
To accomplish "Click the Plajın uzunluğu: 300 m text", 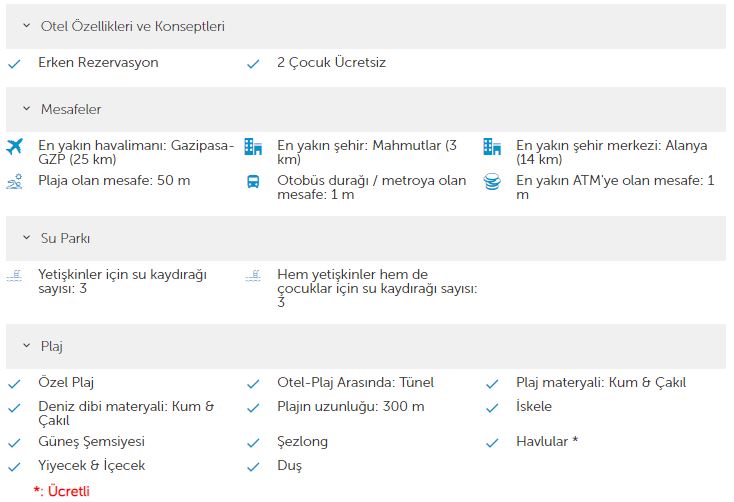I will (351, 406).
